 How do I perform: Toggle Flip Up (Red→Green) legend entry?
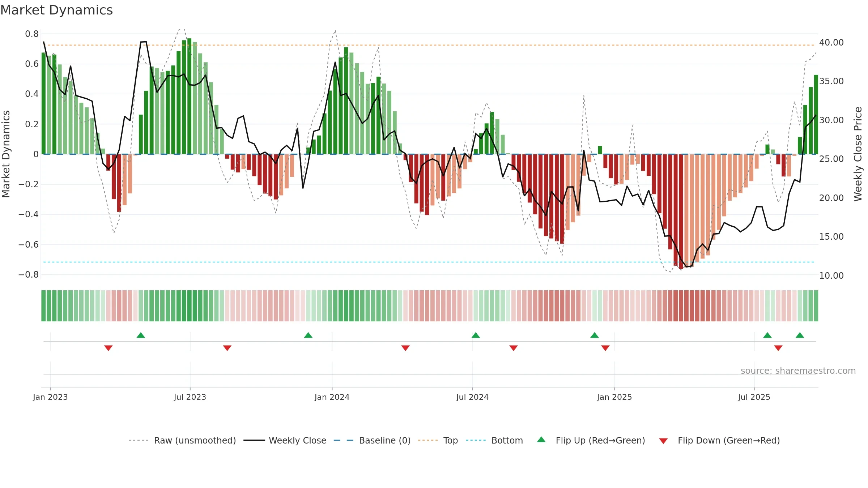click(591, 440)
